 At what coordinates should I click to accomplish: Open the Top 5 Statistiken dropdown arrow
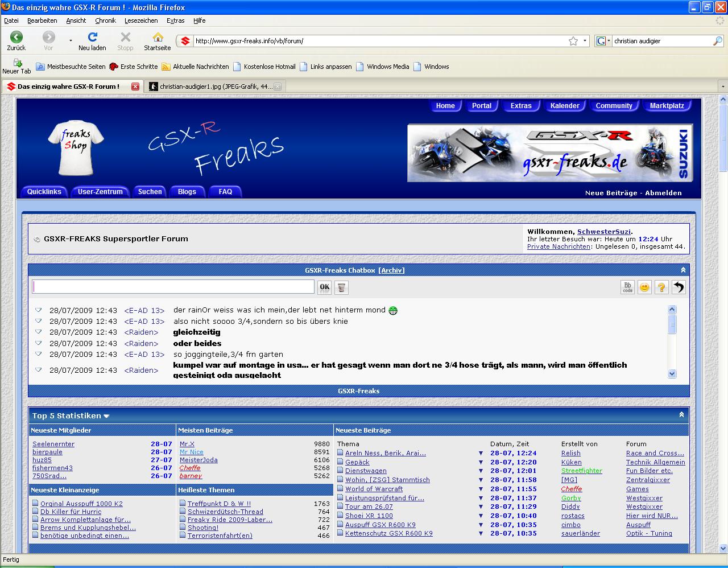[x=106, y=417]
